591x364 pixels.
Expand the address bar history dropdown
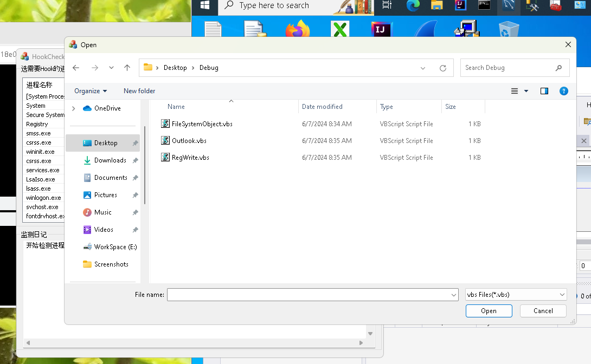click(x=423, y=68)
